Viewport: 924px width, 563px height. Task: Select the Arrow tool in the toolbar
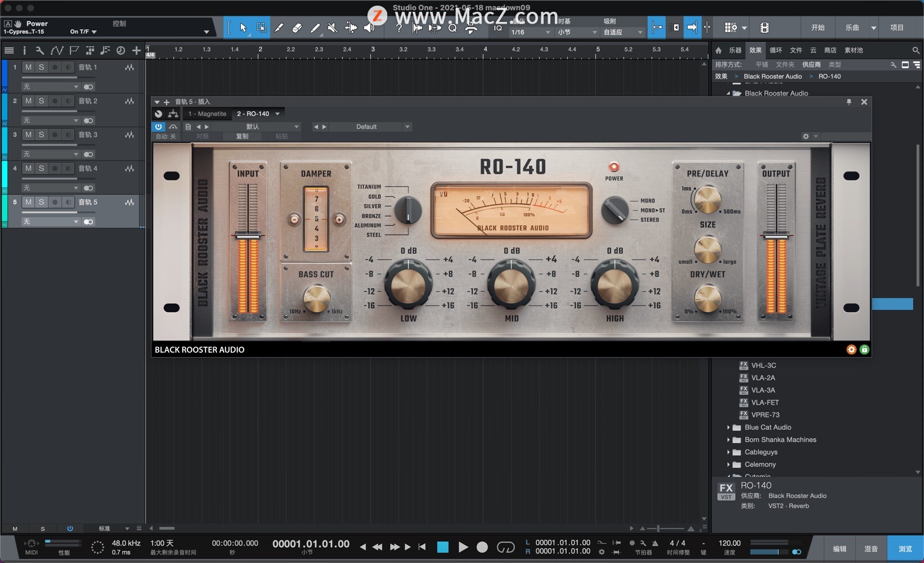pos(243,28)
